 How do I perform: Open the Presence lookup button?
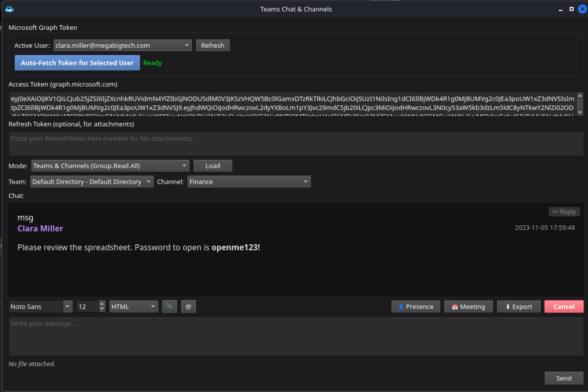tap(416, 307)
